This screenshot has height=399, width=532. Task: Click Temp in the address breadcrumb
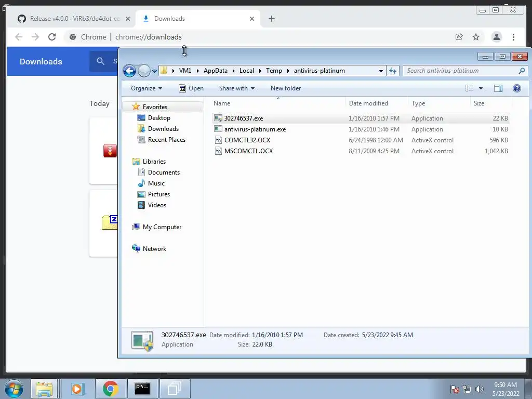274,71
